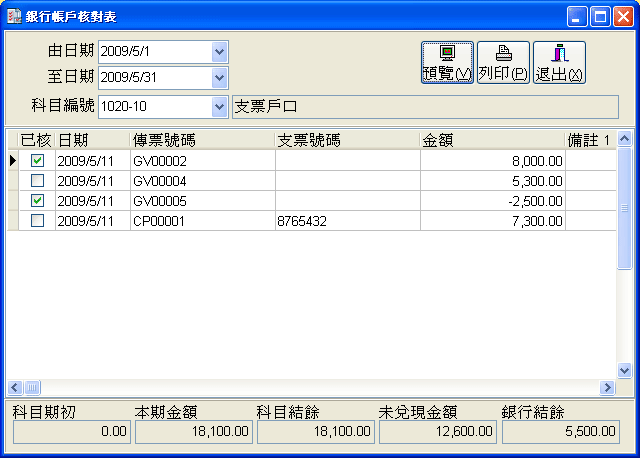Click the current-row indicator arrow
Image resolution: width=640 pixels, height=458 pixels.
[x=13, y=160]
